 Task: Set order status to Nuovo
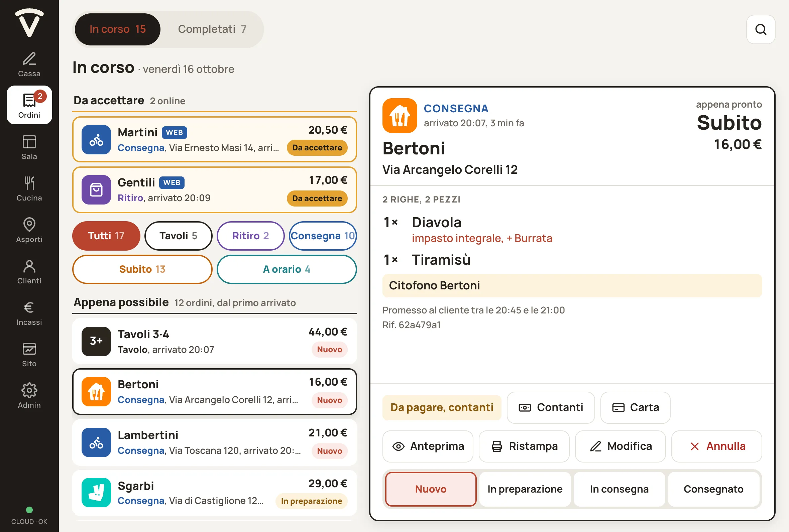point(431,489)
